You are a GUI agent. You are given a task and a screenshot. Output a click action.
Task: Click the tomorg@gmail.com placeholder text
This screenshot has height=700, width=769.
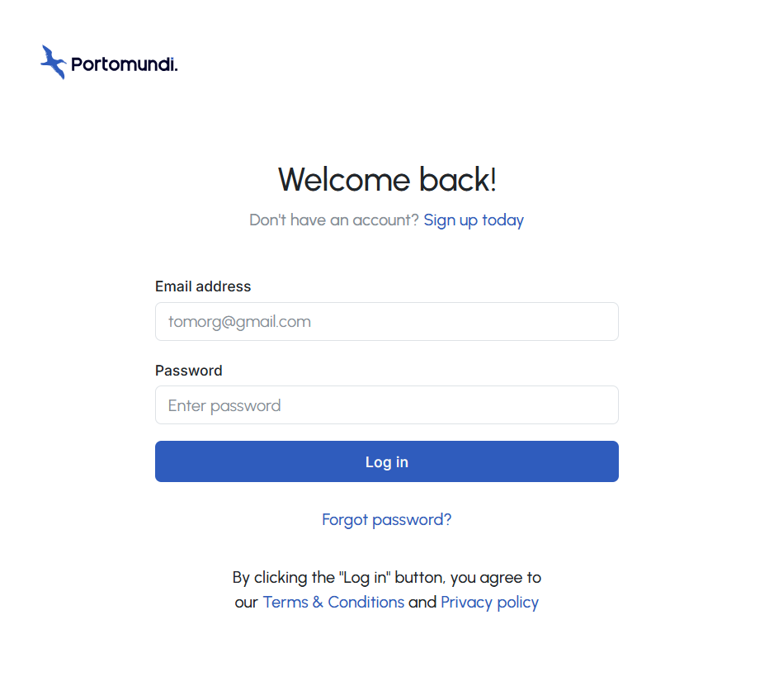coord(239,322)
